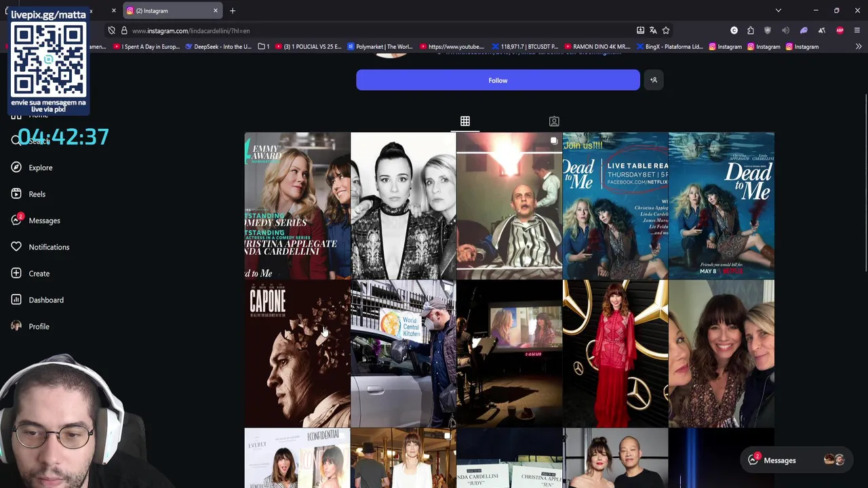
Task: Click Create in the sidebar
Action: pyautogui.click(x=39, y=273)
